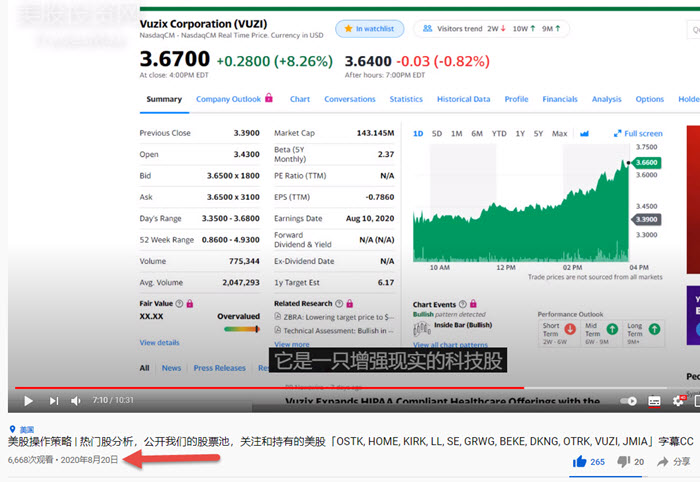Switch to the Analysis tab
The image size is (700, 482).
click(x=606, y=99)
